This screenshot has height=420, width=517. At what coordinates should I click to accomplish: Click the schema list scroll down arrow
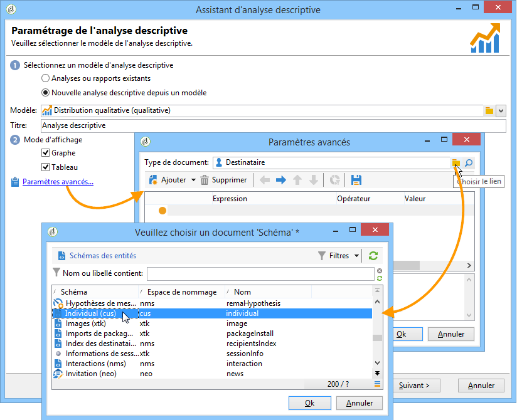377,363
